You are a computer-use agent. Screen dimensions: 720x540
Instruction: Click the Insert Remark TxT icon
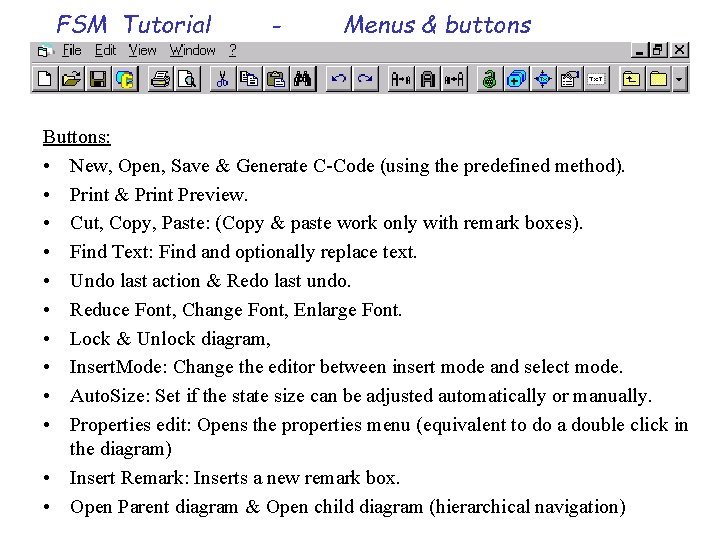[x=596, y=79]
